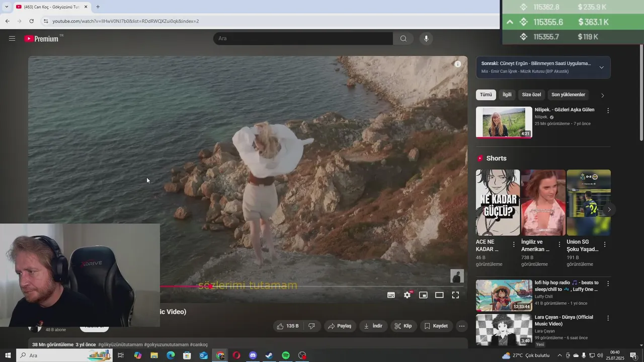
Task: Open Lara Çayan Dünya thumbnail
Action: tap(504, 329)
